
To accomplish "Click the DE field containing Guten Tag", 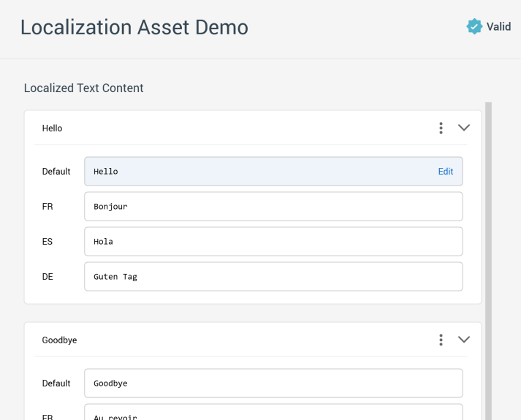I will click(x=273, y=277).
